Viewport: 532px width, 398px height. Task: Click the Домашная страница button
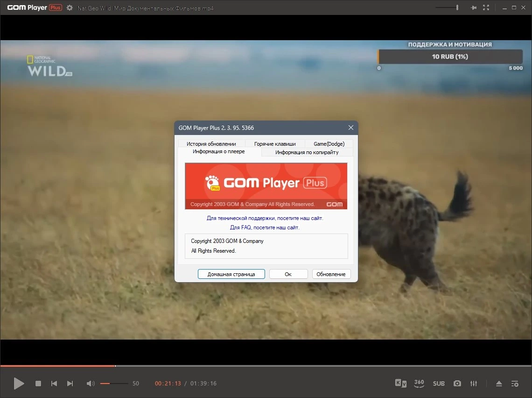(231, 274)
